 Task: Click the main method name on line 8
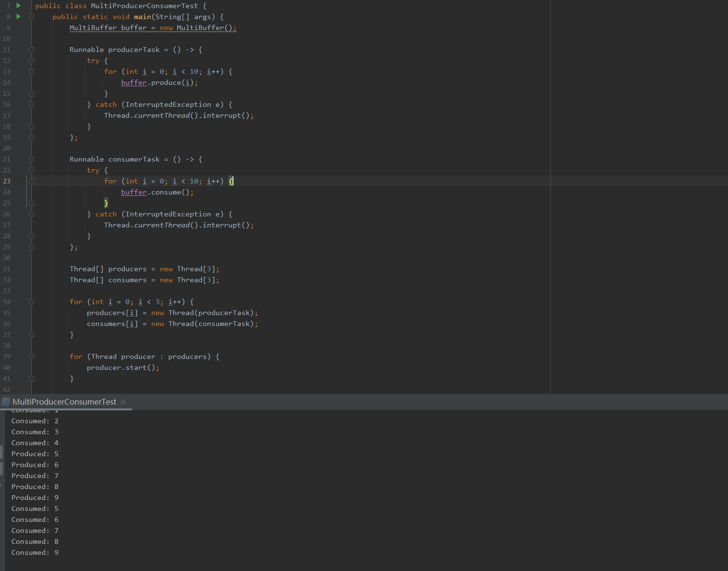[143, 17]
